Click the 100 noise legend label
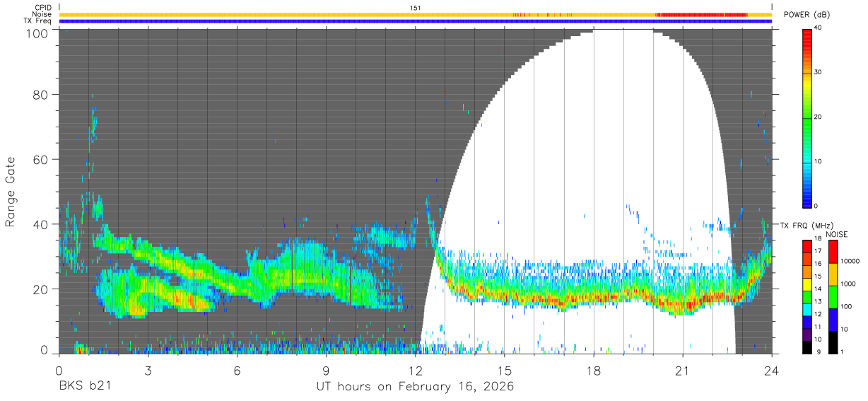Image resolution: width=868 pixels, height=401 pixels. pos(847,306)
